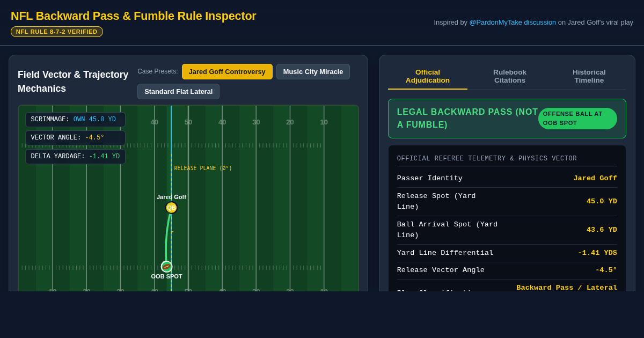Click the NFL Backward Pass & Fumble title

point(134,16)
